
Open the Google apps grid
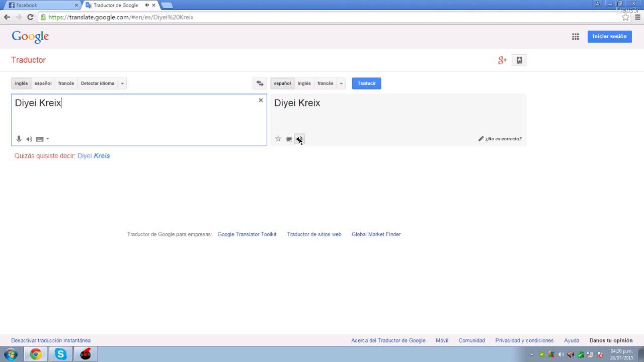click(576, 37)
